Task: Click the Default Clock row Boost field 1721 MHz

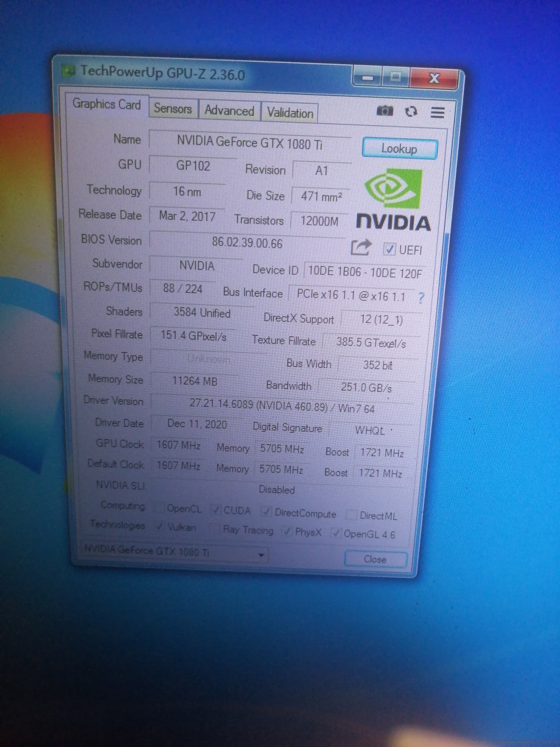Action: point(380,473)
